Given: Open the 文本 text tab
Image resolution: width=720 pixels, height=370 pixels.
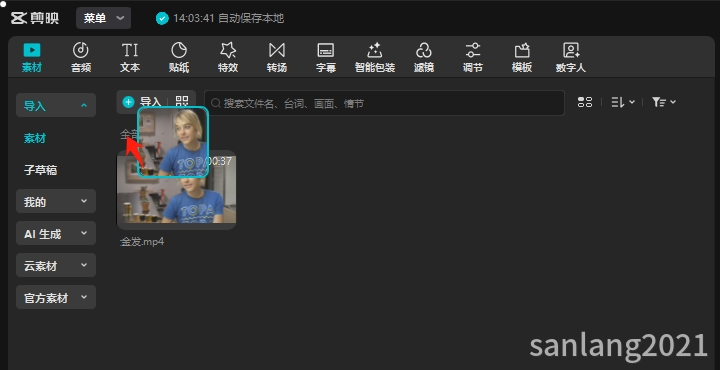Looking at the screenshot, I should click(x=130, y=57).
